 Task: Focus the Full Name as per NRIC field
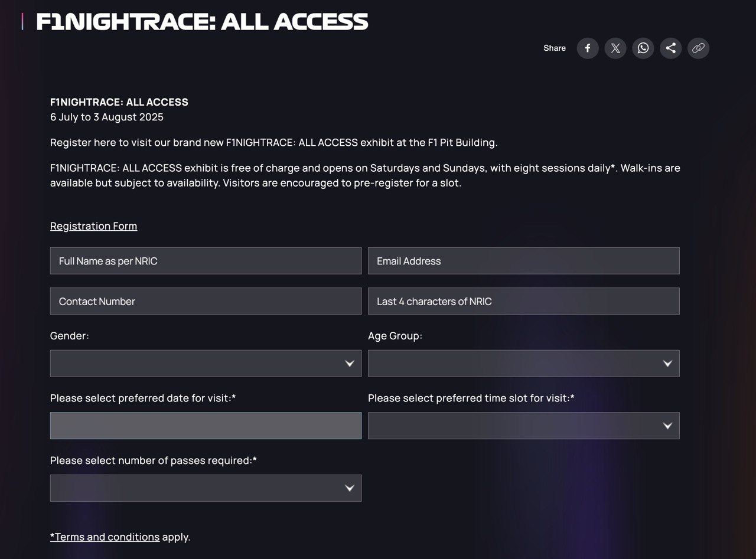click(206, 261)
